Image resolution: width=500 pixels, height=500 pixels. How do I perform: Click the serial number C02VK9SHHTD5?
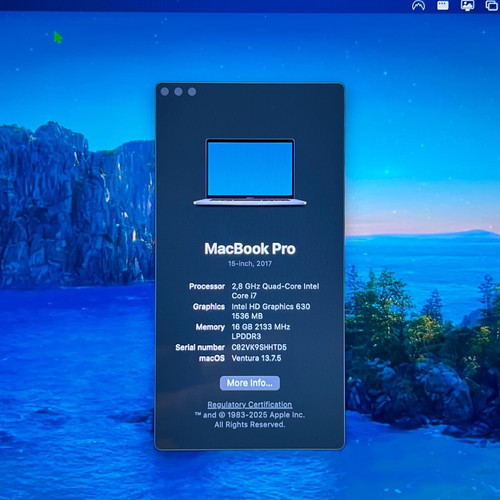(259, 347)
